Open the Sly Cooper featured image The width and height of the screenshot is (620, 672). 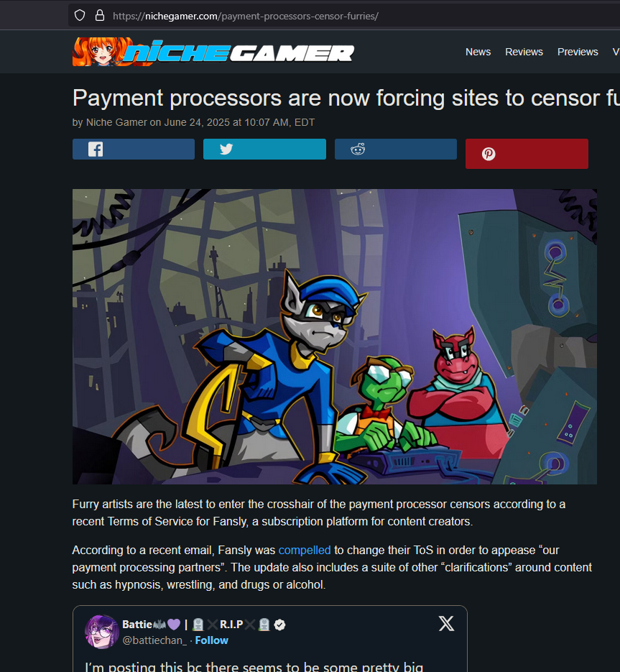(x=334, y=336)
